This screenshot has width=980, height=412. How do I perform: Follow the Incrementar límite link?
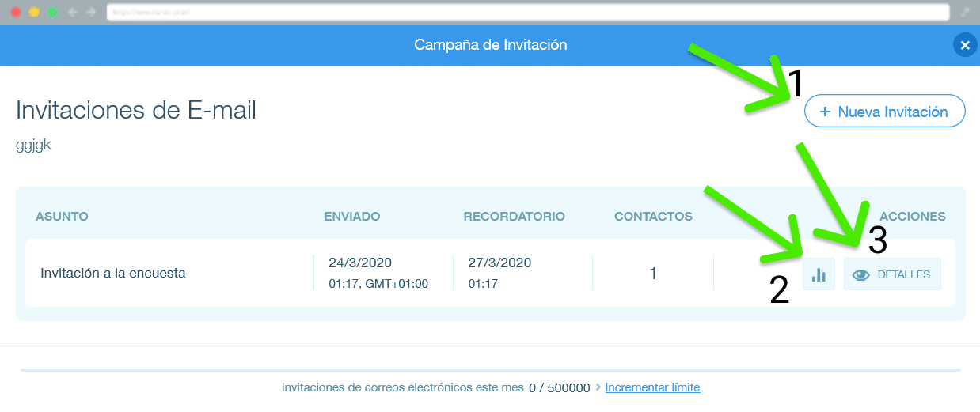(652, 387)
